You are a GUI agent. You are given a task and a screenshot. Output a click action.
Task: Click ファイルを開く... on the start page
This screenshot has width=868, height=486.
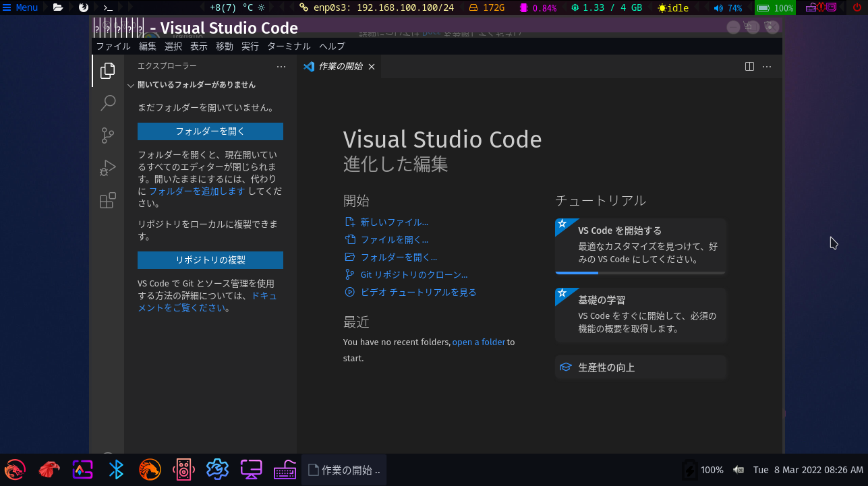[395, 239]
